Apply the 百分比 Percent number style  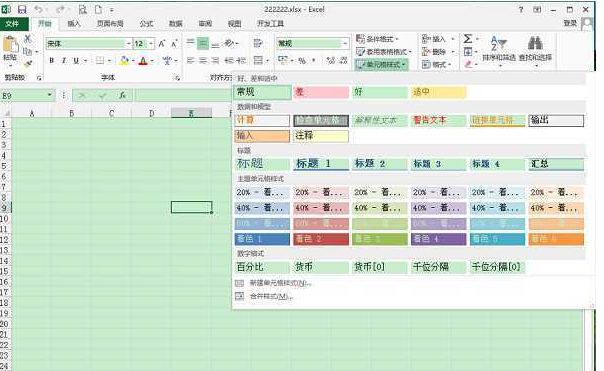tap(262, 267)
